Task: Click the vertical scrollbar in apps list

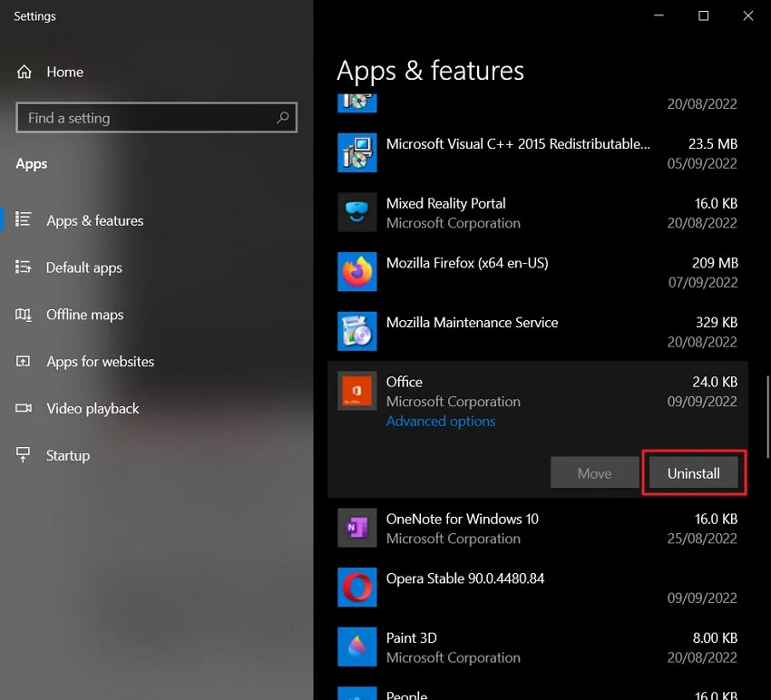Action: click(x=767, y=417)
